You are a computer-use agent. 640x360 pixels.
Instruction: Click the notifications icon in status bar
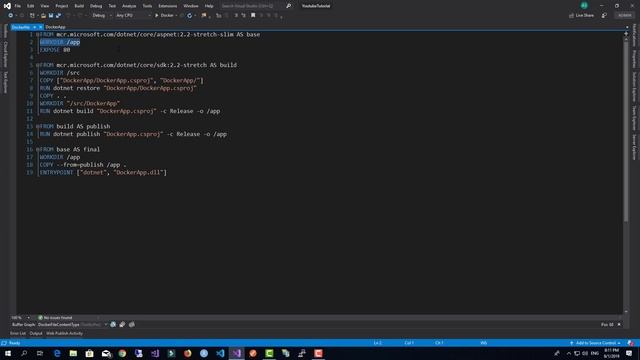[631, 343]
